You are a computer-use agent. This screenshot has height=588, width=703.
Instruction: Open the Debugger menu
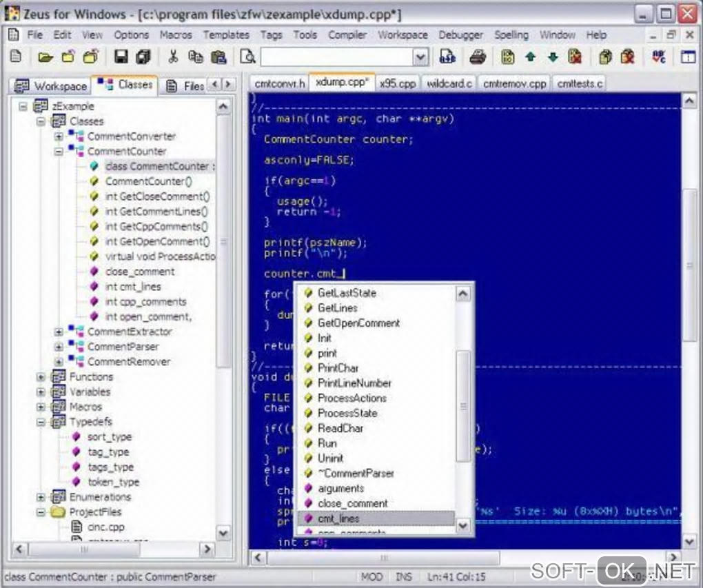460,35
